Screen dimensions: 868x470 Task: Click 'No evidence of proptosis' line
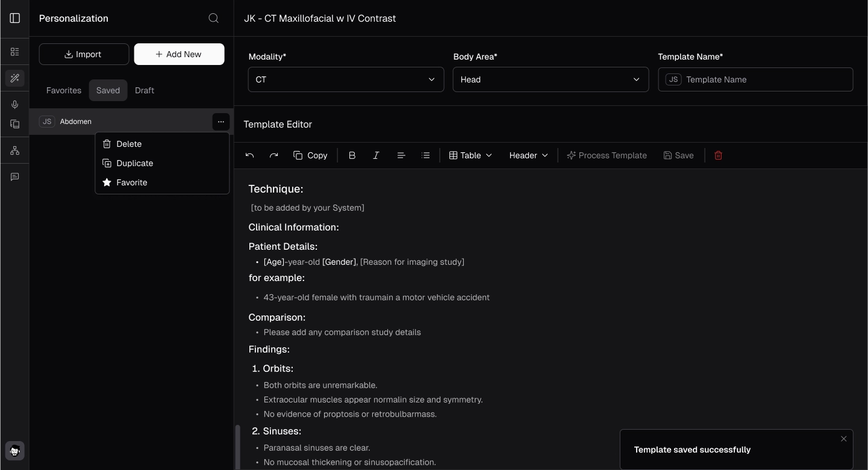[x=350, y=414]
